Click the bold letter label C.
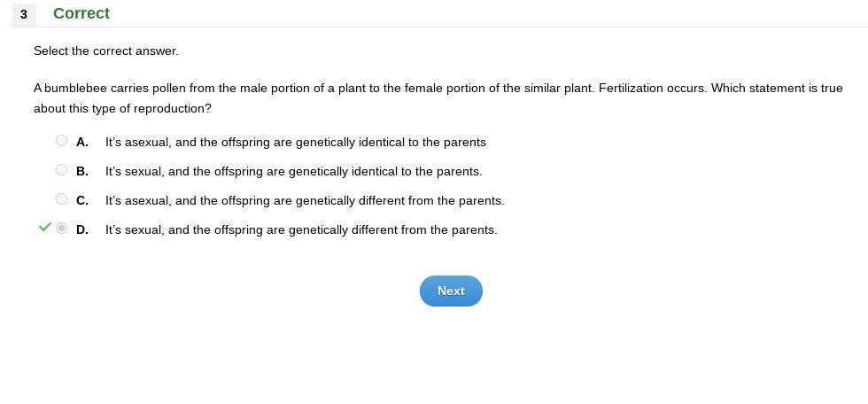The image size is (868, 404). coord(82,200)
